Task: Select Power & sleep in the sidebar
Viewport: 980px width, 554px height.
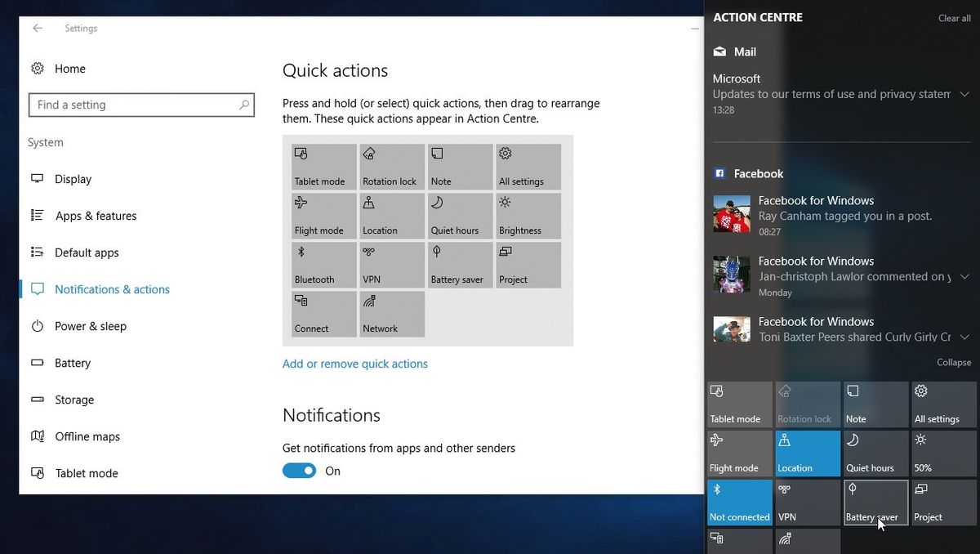Action: pyautogui.click(x=87, y=326)
